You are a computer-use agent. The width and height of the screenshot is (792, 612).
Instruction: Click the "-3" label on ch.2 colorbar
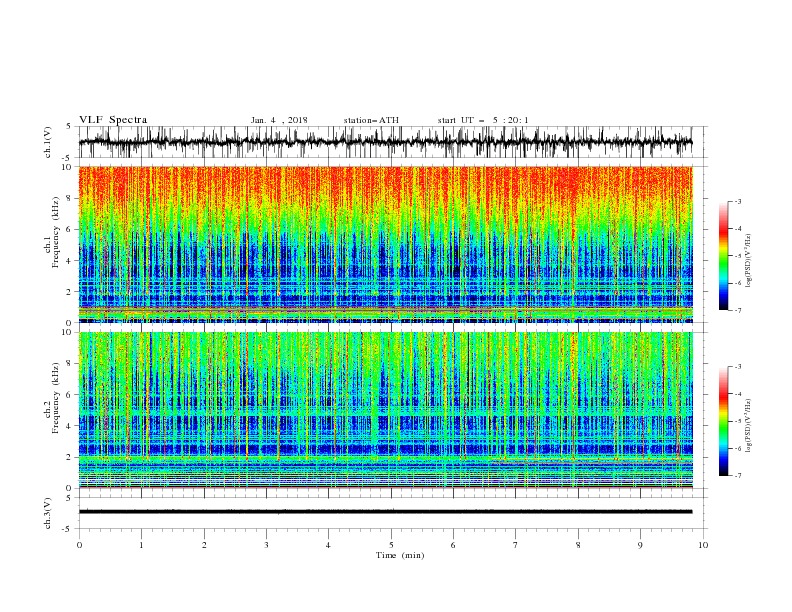pyautogui.click(x=738, y=367)
